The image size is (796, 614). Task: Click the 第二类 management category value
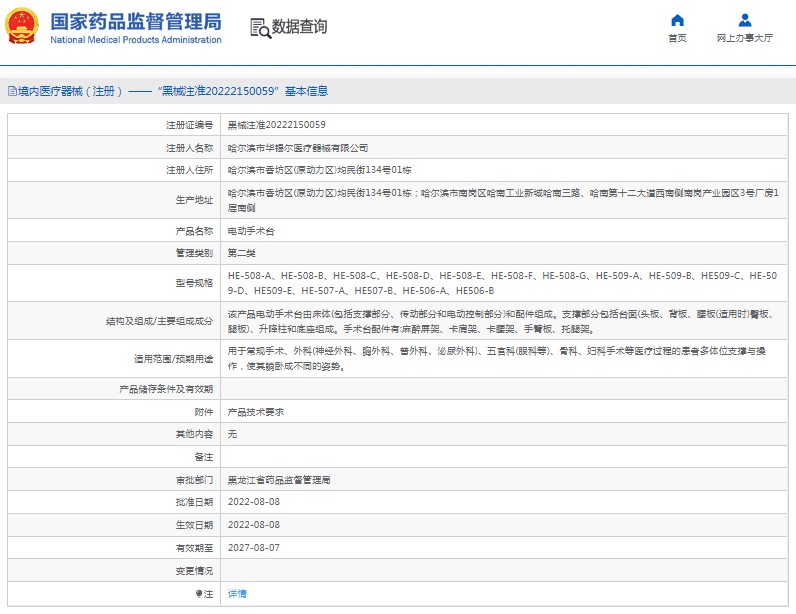coord(242,253)
